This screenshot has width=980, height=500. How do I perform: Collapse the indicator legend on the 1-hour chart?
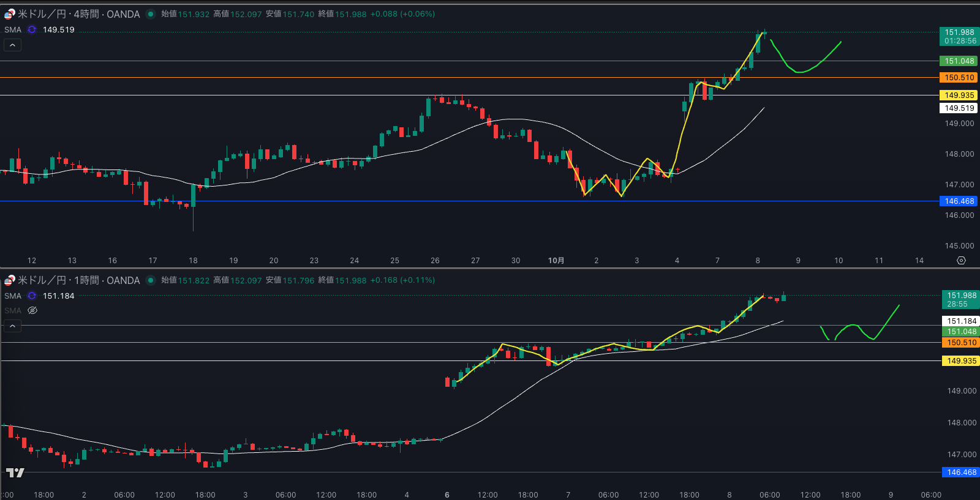click(12, 326)
